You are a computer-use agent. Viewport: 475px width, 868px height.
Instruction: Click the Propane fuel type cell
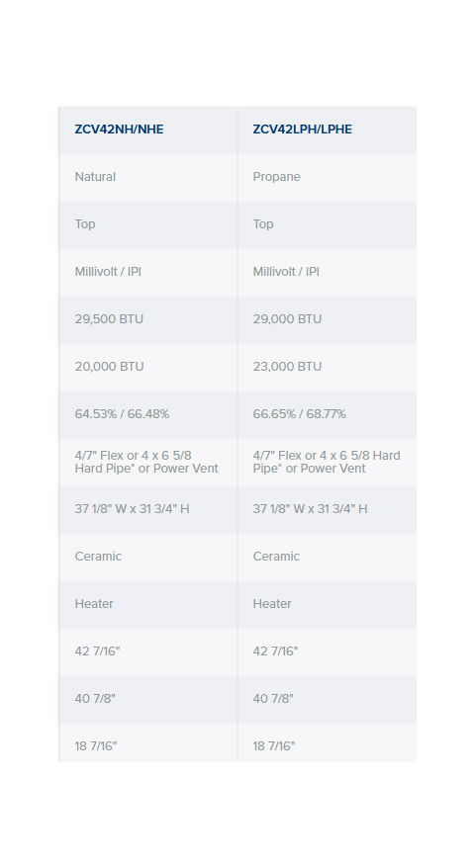[x=276, y=177]
